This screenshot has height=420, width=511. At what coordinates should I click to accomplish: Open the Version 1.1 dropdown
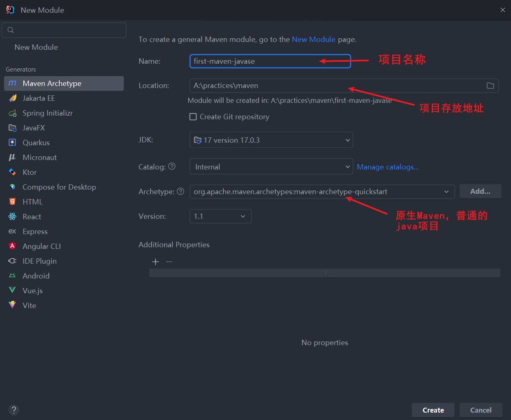tap(220, 216)
